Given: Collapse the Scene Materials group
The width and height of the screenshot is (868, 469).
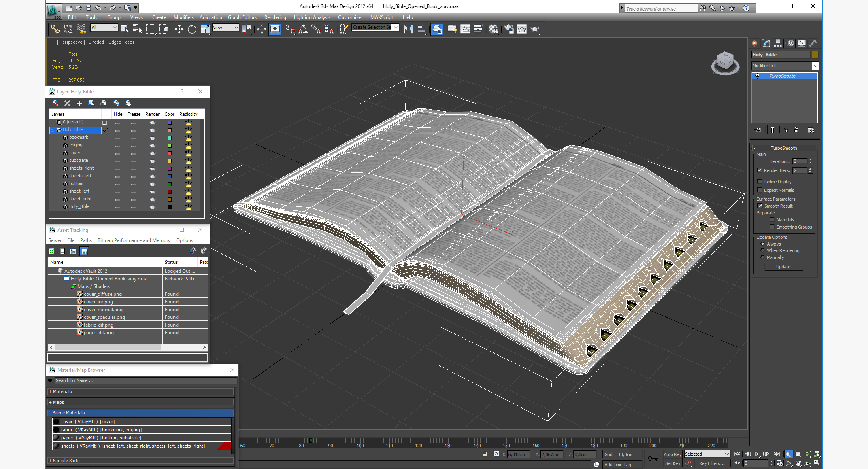Looking at the screenshot, I should click(140, 413).
